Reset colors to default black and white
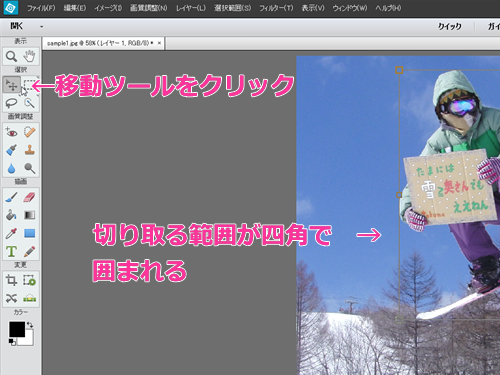Screen dimensions: 500x375 pos(12,342)
